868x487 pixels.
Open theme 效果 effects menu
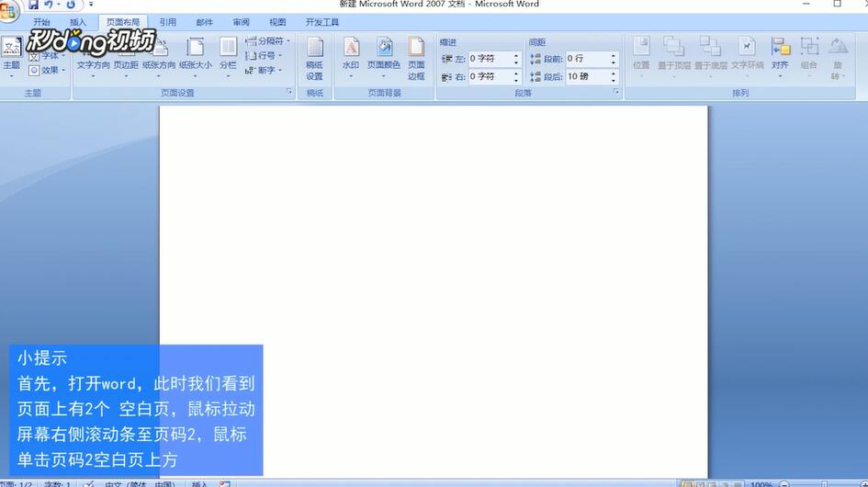48,71
